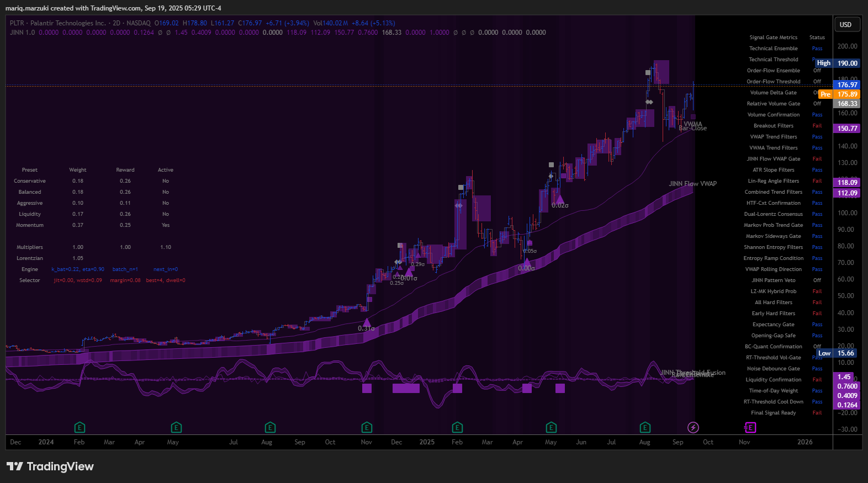Open the earnings marker near Aug 2024
Screen dimensions: 868x483
(270, 427)
